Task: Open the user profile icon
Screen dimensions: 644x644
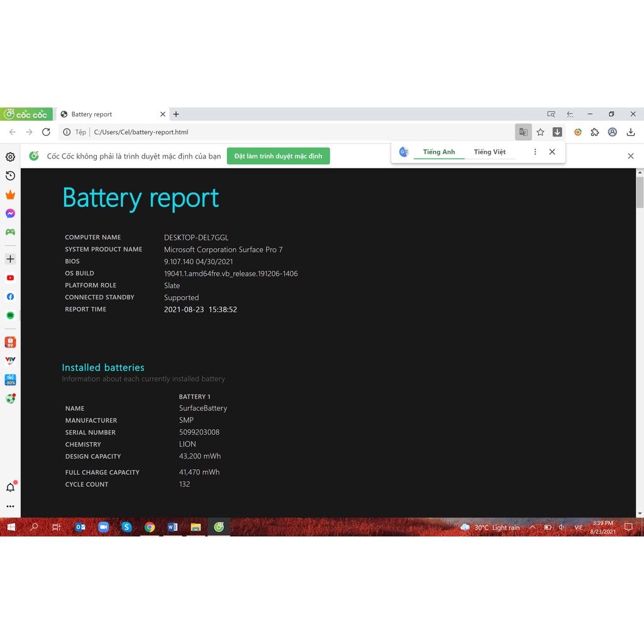Action: click(x=613, y=132)
